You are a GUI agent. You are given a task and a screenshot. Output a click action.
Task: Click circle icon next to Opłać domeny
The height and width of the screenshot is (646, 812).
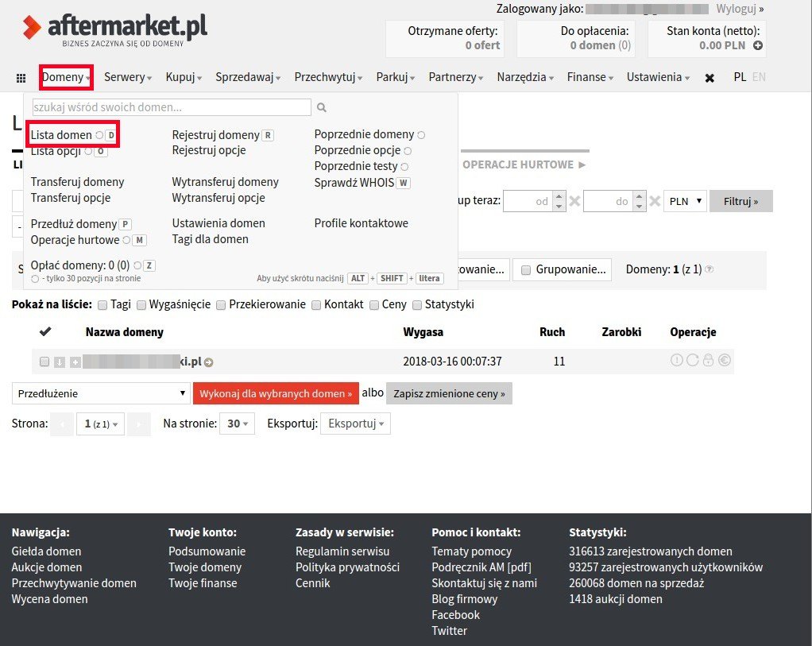(x=137, y=265)
